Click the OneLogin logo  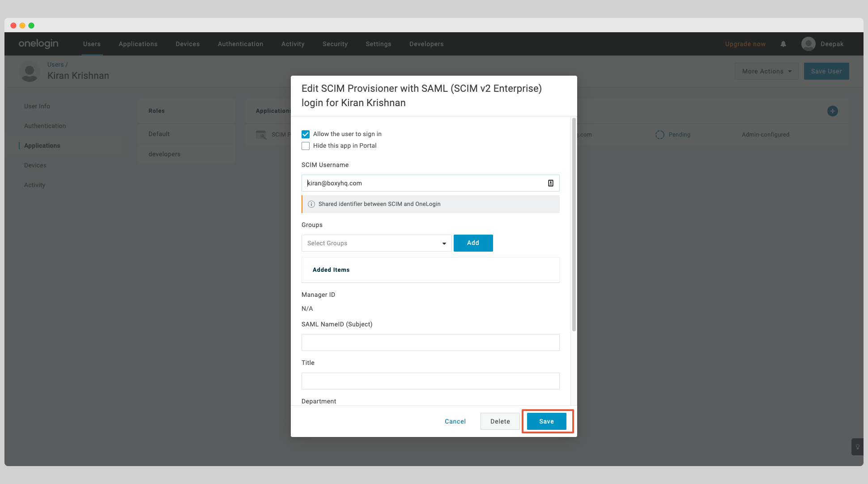coord(38,43)
